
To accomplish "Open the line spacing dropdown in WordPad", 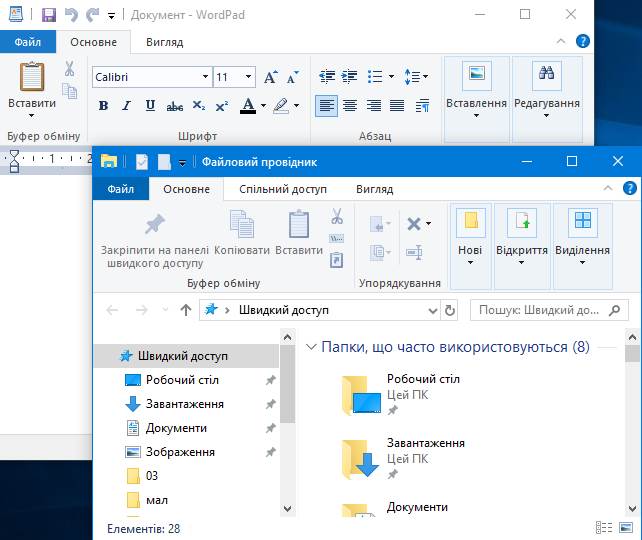I will (x=416, y=77).
